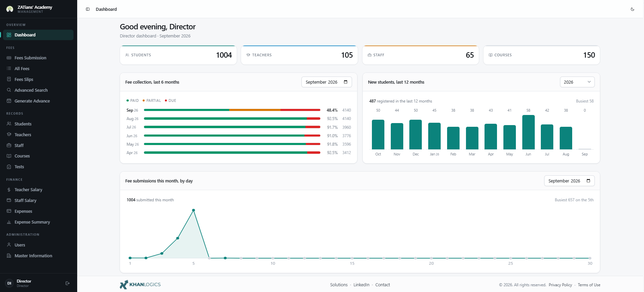This screenshot has width=644, height=292.
Task: Click the Students people icon in sidebar
Action: pos(9,124)
